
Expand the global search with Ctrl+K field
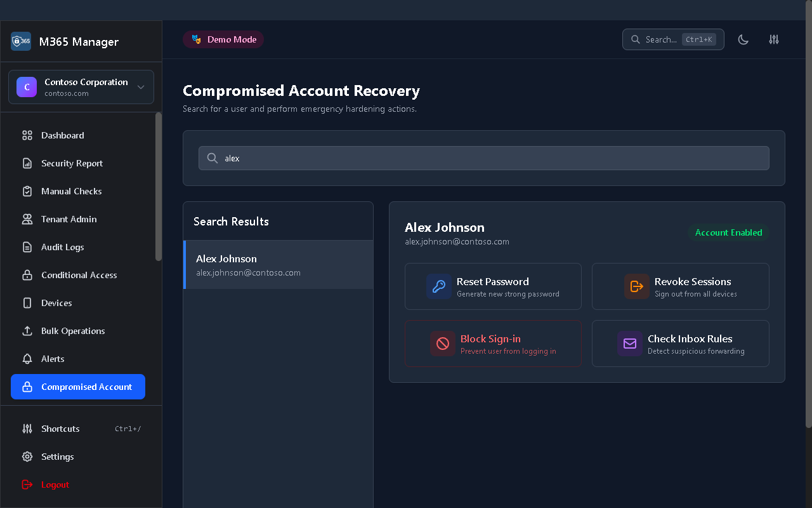pos(673,39)
